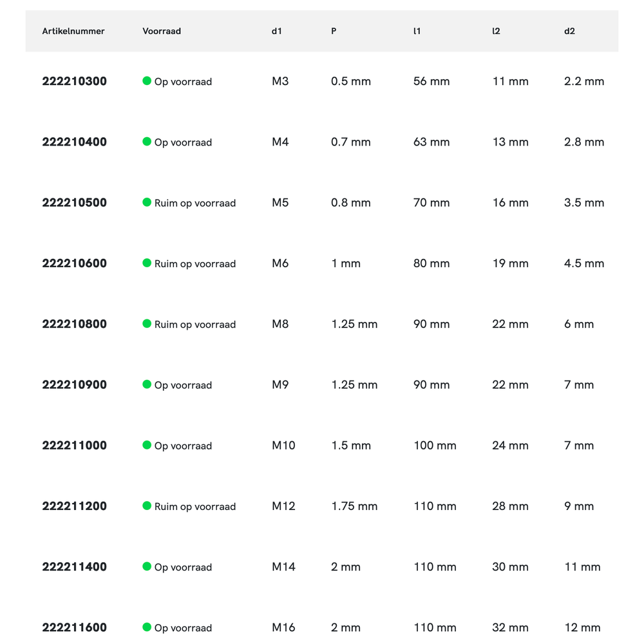Click green stock indicator in M4 row
The width and height of the screenshot is (644, 644).
[147, 142]
